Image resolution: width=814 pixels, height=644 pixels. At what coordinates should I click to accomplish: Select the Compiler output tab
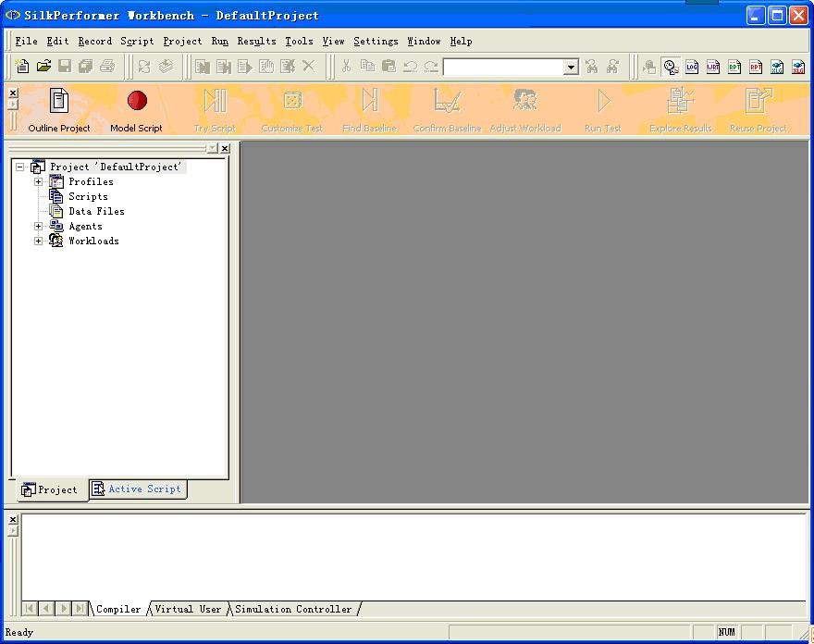(118, 609)
